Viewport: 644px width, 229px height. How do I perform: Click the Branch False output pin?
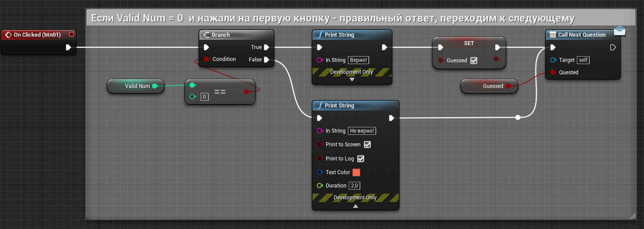pyautogui.click(x=267, y=59)
